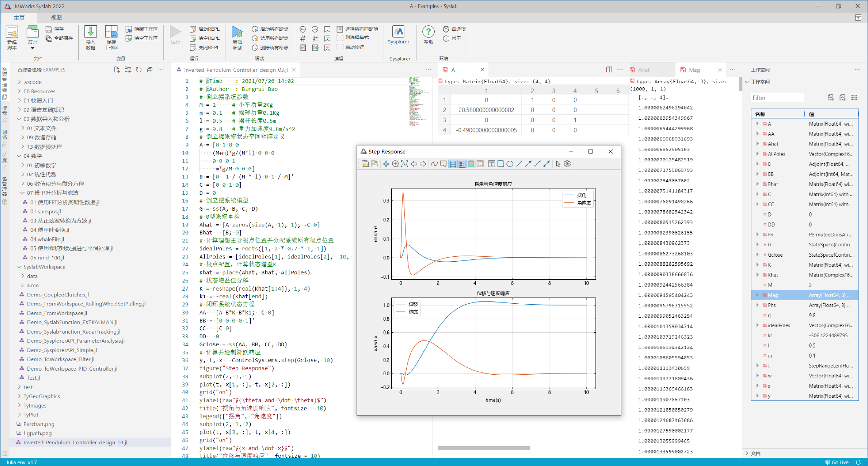This screenshot has height=466, width=868.
Task: Go to next view arrow in Step Response
Action: point(423,164)
